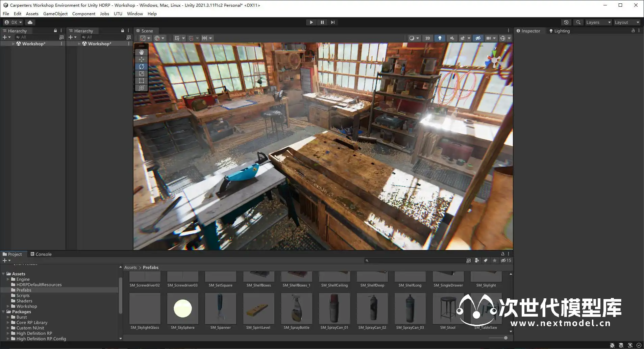Expand the Engine folder in Assets

coord(8,279)
